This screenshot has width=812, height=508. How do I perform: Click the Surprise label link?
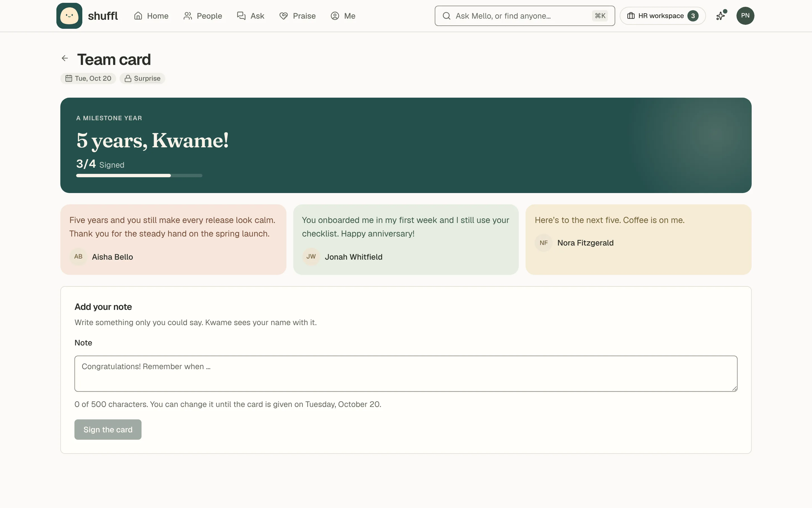tap(147, 78)
